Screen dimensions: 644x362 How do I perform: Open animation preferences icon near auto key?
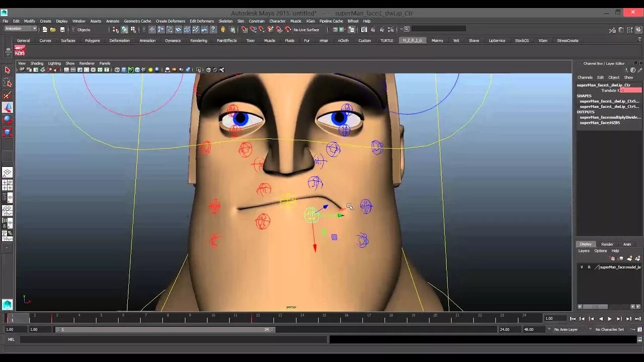click(x=639, y=329)
